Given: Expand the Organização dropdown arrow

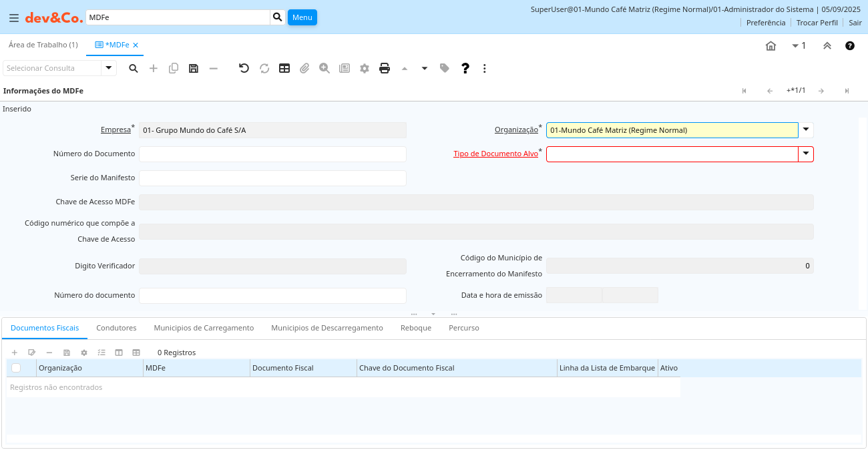Looking at the screenshot, I should tap(806, 130).
